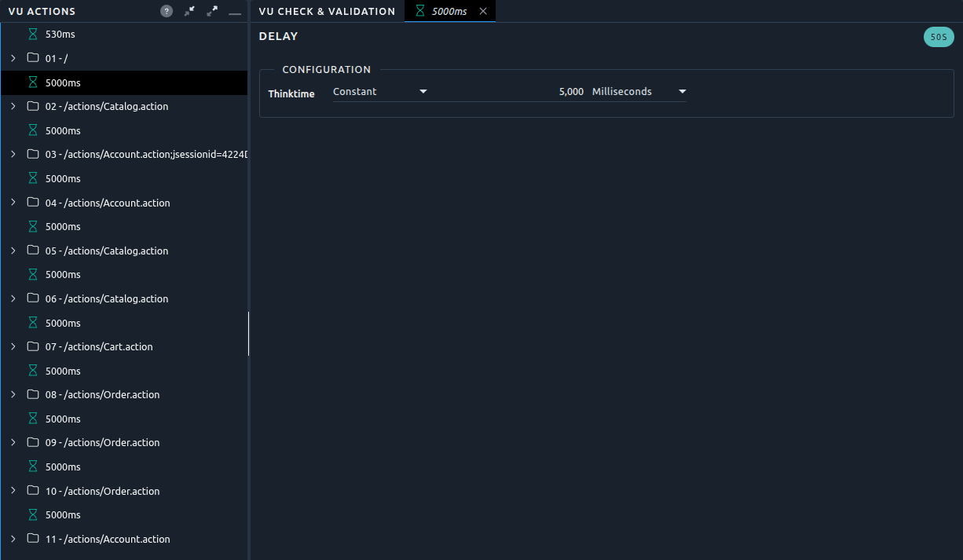The width and height of the screenshot is (963, 560).
Task: Click hourglass icon after 07 Cart.action
Action: (33, 371)
